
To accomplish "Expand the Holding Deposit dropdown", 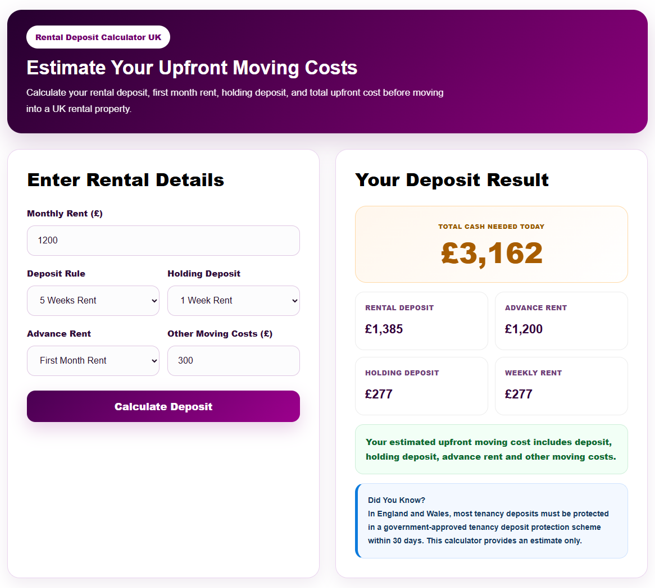I will click(x=234, y=301).
